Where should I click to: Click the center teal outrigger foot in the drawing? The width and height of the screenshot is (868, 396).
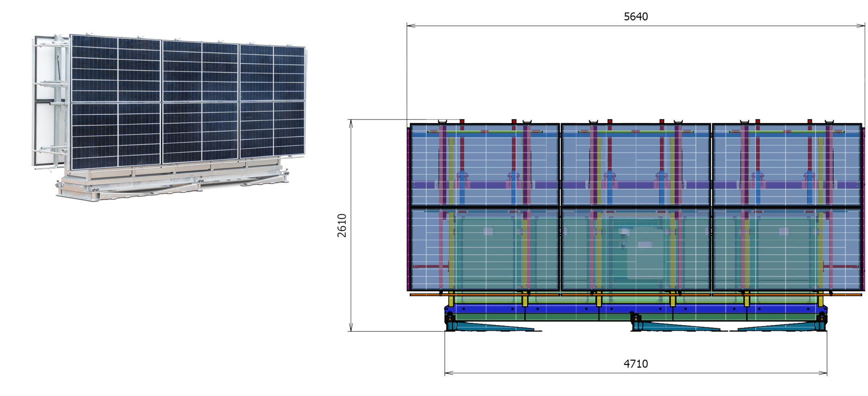click(676, 327)
